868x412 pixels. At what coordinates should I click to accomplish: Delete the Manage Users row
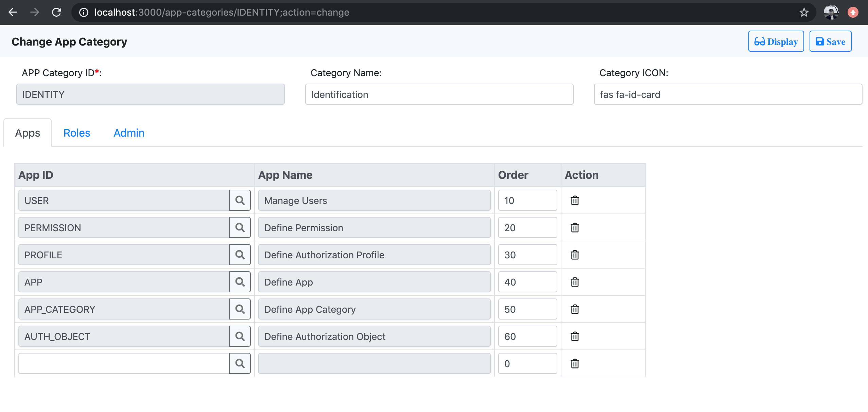575,201
